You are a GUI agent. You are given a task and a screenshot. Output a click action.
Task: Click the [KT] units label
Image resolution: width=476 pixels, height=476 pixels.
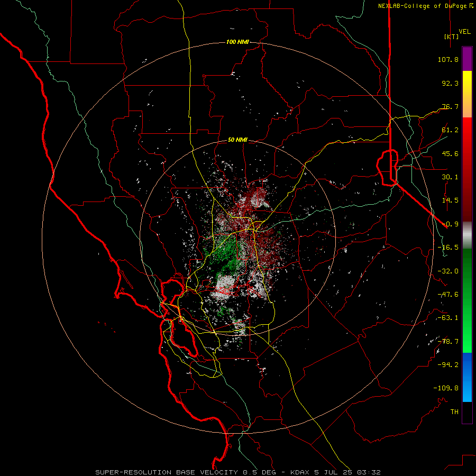452,36
